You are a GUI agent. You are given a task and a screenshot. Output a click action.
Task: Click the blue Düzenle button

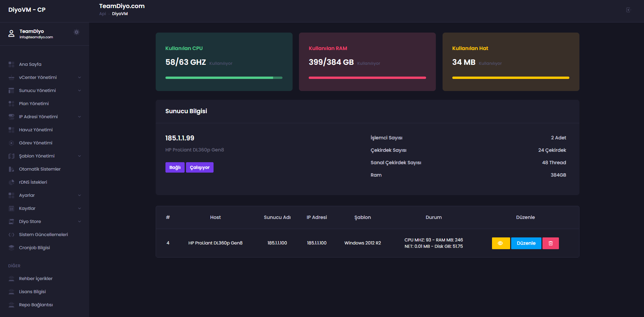[526, 243]
